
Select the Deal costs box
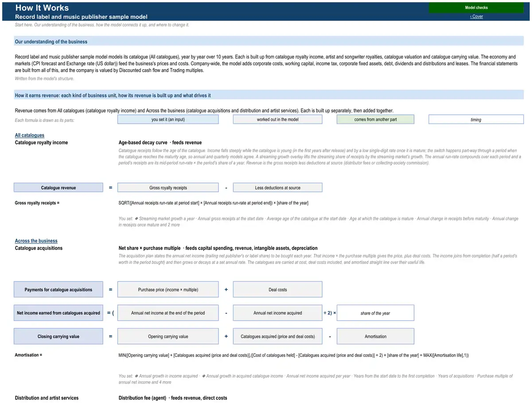click(x=278, y=290)
